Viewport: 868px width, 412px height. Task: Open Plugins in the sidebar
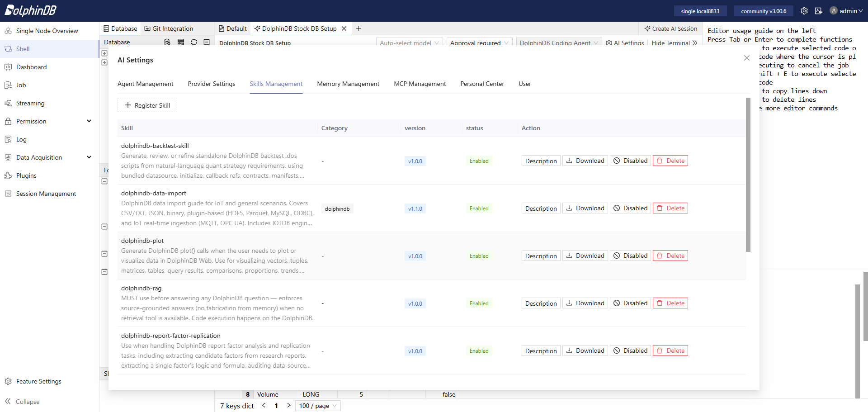(x=49, y=175)
